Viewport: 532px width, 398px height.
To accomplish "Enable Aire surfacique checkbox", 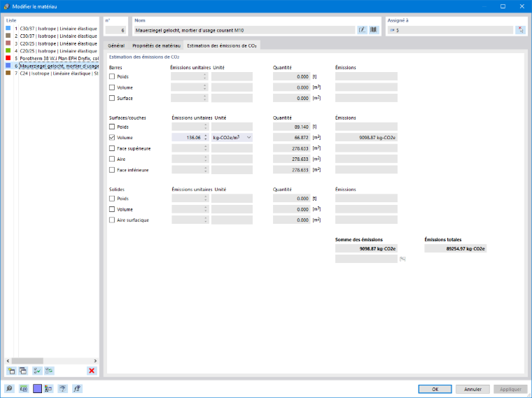I will click(x=112, y=220).
